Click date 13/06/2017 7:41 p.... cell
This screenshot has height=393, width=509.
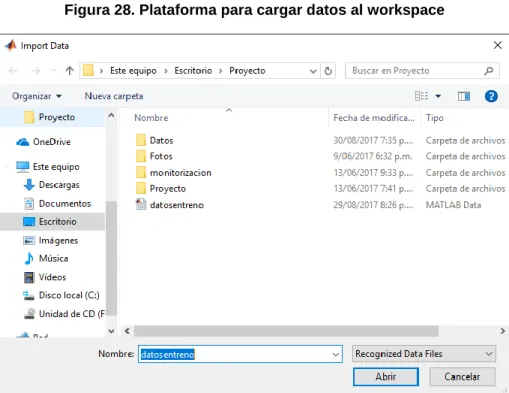373,189
